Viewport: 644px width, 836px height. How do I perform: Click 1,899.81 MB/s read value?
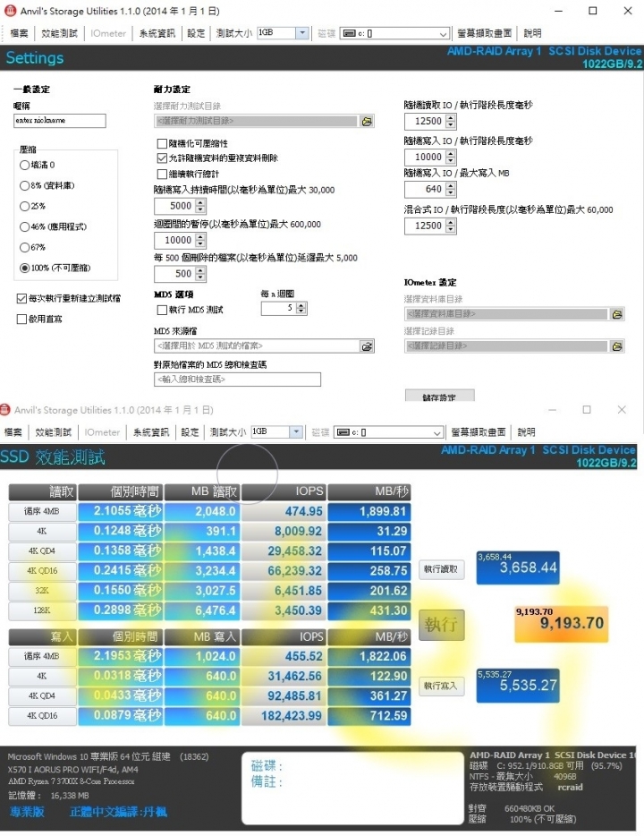(383, 512)
